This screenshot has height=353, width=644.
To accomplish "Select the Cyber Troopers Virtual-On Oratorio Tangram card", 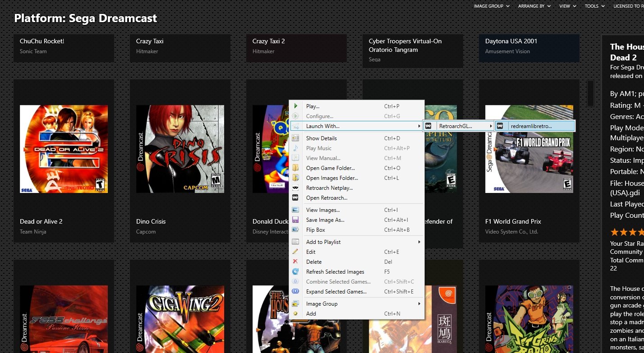I will (413, 50).
